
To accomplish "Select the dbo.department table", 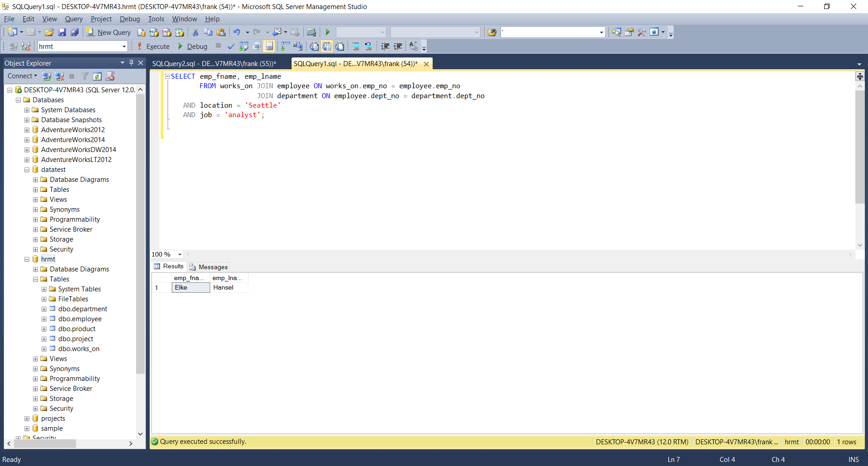I will pos(82,309).
